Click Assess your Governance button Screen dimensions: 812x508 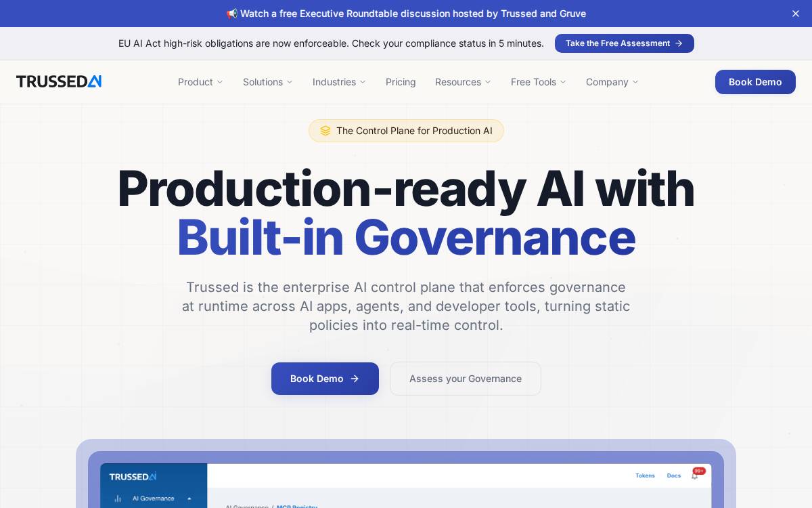pyautogui.click(x=466, y=379)
